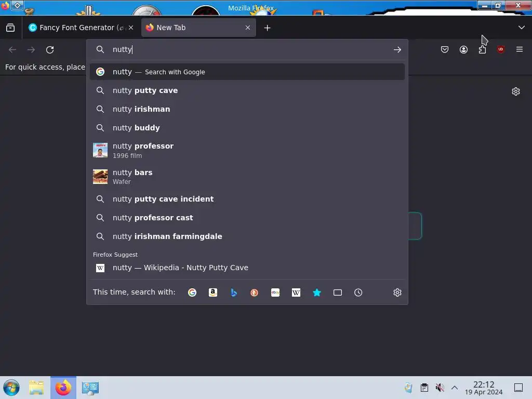Open the Extensions puzzle icon

point(482,49)
